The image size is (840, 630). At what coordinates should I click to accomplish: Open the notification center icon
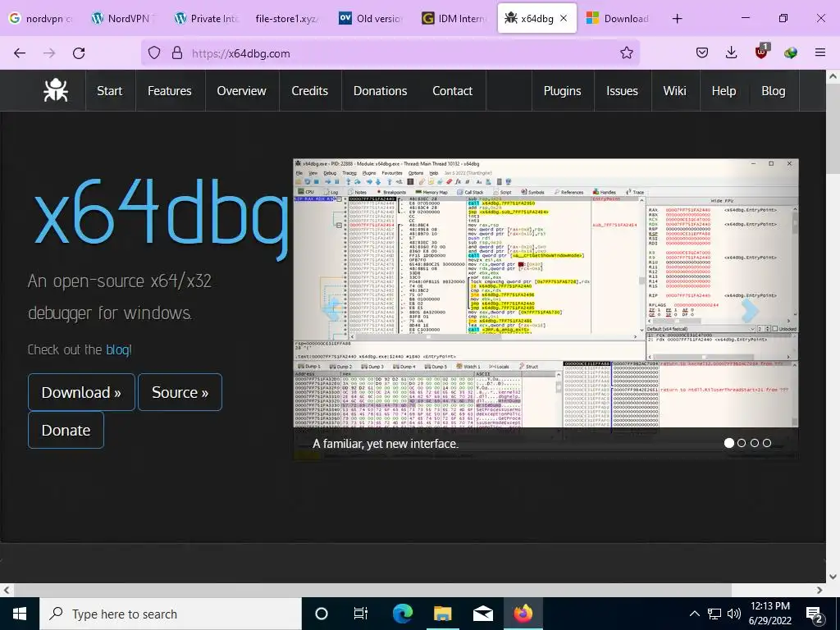(815, 614)
